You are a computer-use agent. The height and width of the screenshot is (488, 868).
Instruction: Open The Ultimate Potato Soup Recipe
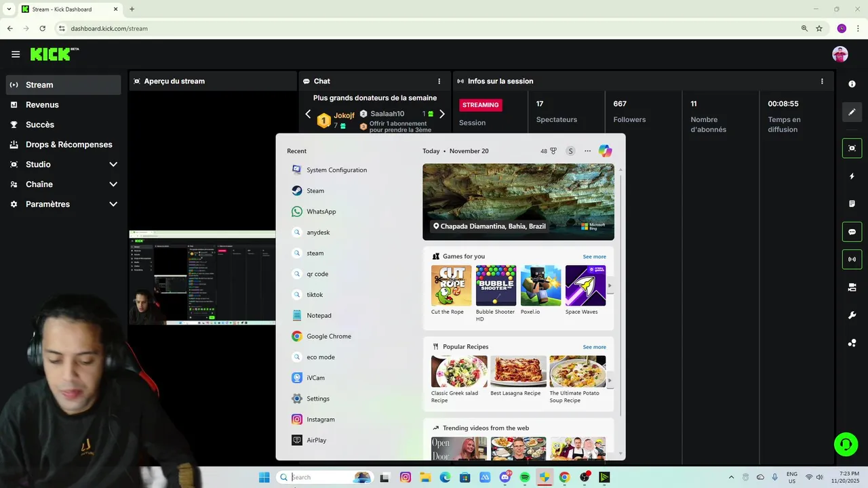[577, 380]
